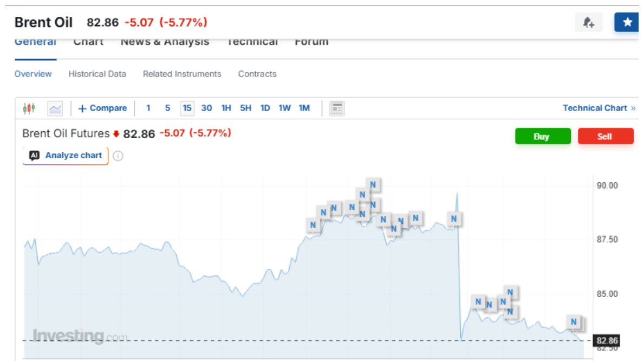This screenshot has width=644, height=361.
Task: Open the news table icon in chart toolbar
Action: (x=337, y=108)
